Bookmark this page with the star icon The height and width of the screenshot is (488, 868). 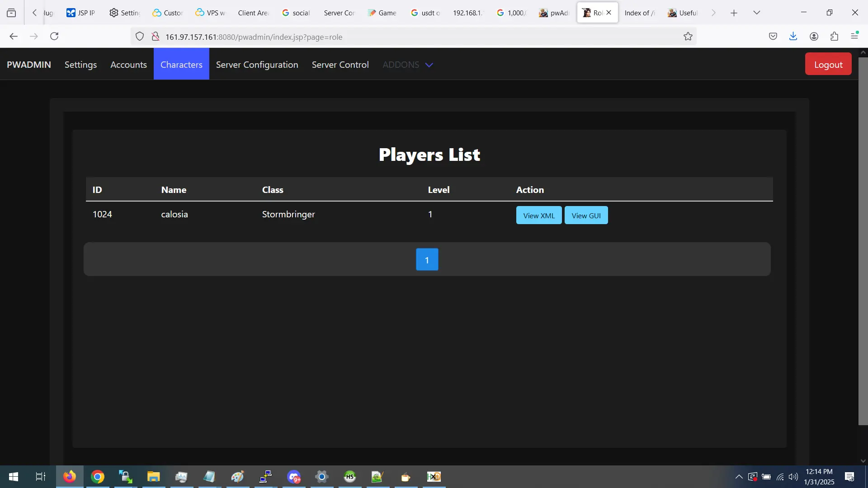coord(688,37)
